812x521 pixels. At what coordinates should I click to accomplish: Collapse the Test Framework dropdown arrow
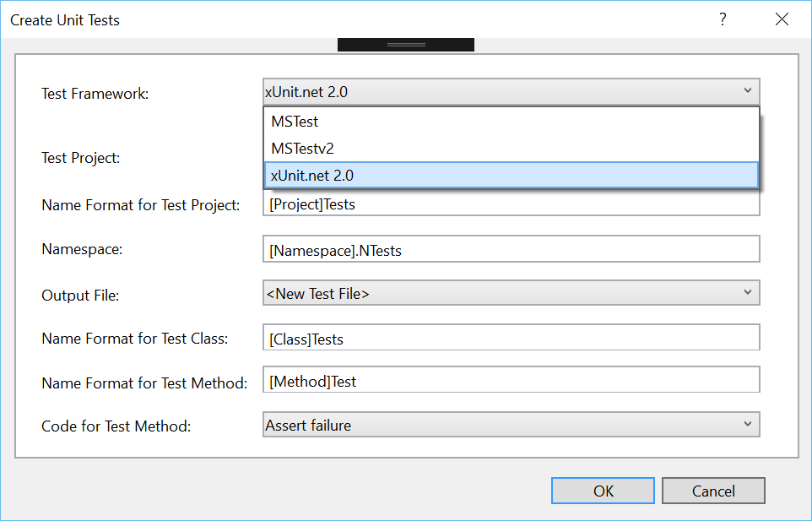coord(747,91)
